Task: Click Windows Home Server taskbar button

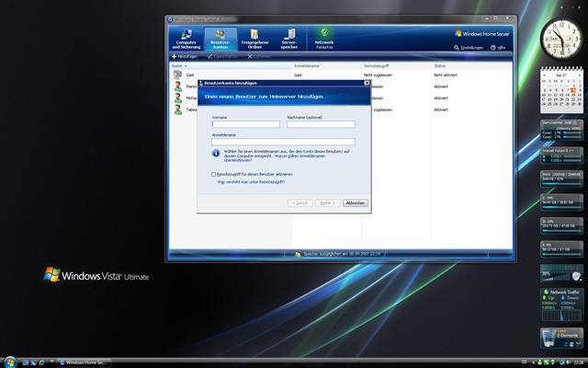Action: click(x=84, y=362)
